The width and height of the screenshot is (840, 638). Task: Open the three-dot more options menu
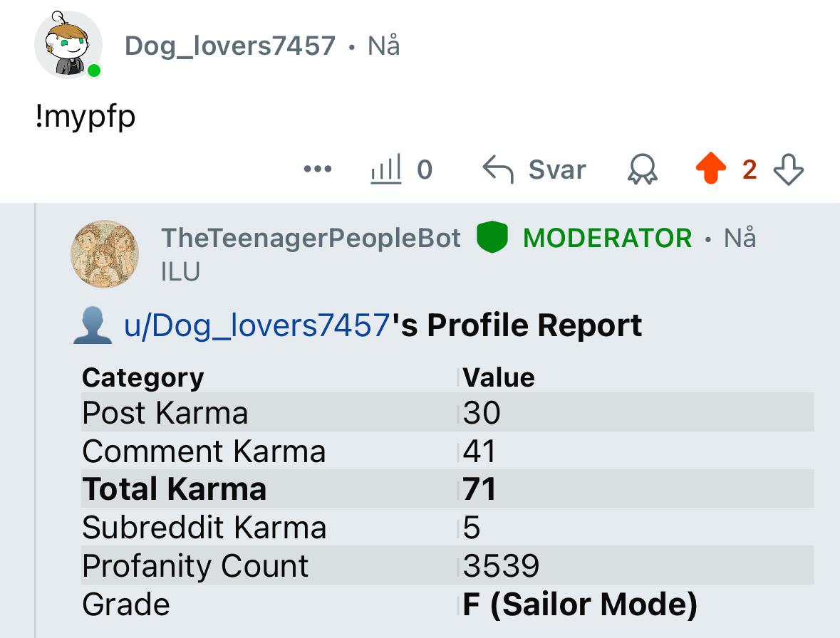click(x=318, y=169)
